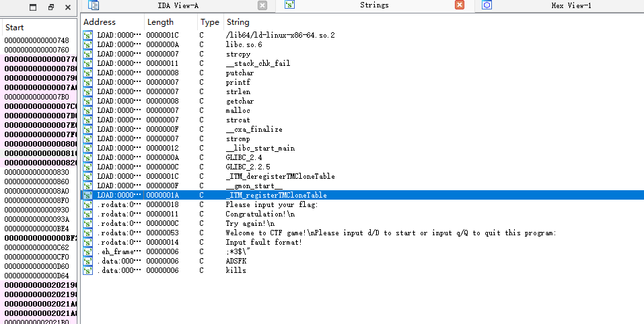Select the 'kills' data string
The width and height of the screenshot is (644, 324).
click(236, 271)
